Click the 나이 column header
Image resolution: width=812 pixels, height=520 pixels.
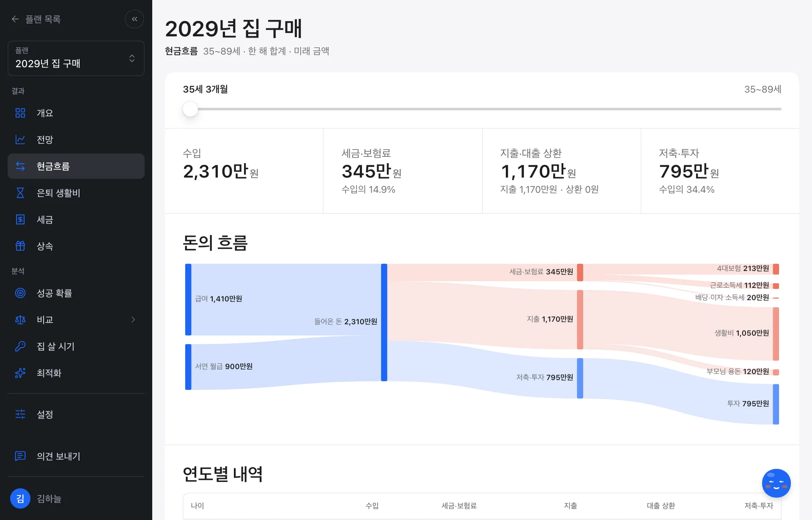198,506
